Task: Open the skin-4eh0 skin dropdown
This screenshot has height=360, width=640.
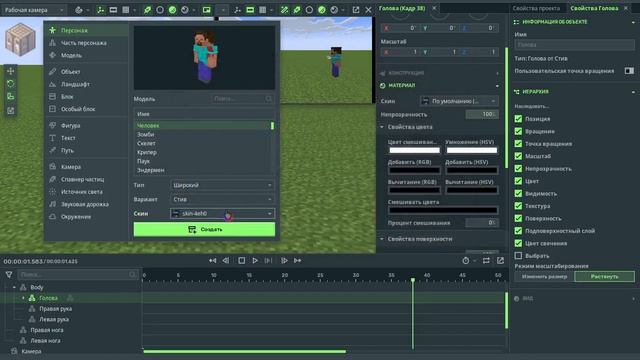Action: [x=222, y=213]
